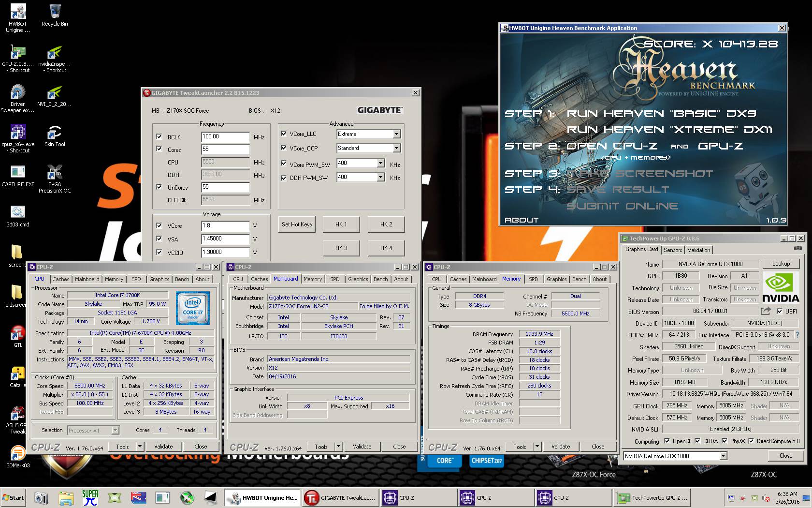This screenshot has height=508, width=812.
Task: Switch to Bench tab in CPU-Z CPU window
Action: (x=182, y=279)
